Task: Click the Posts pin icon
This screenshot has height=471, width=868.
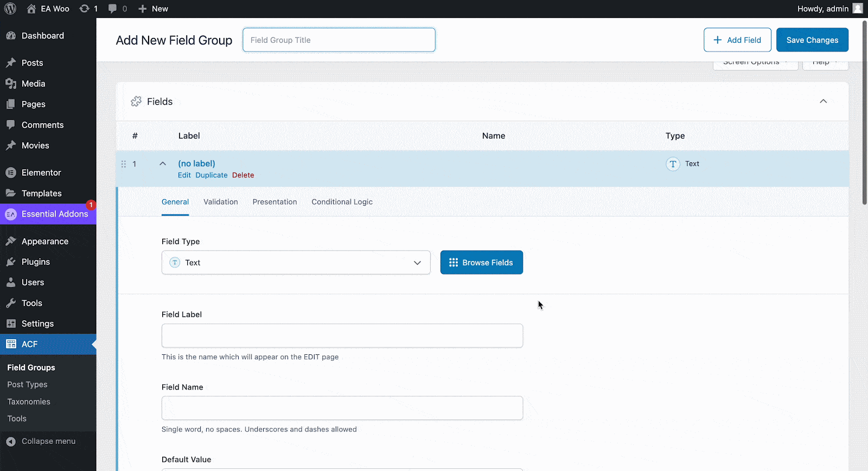Action: pos(11,63)
